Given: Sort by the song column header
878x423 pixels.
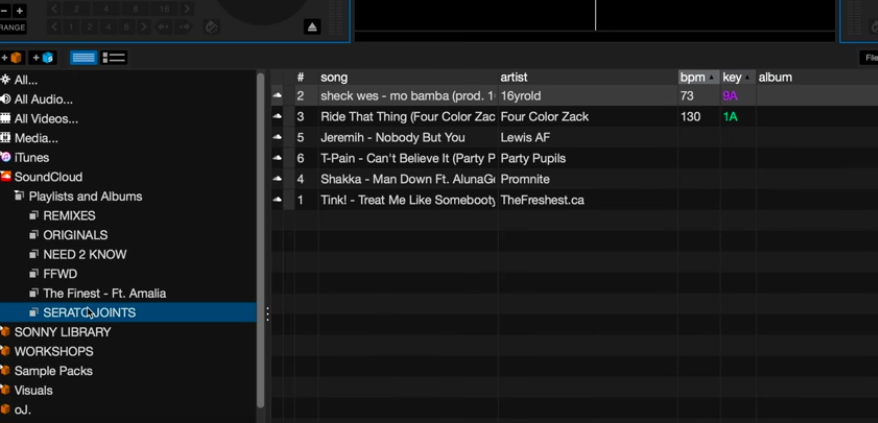Looking at the screenshot, I should coord(408,77).
